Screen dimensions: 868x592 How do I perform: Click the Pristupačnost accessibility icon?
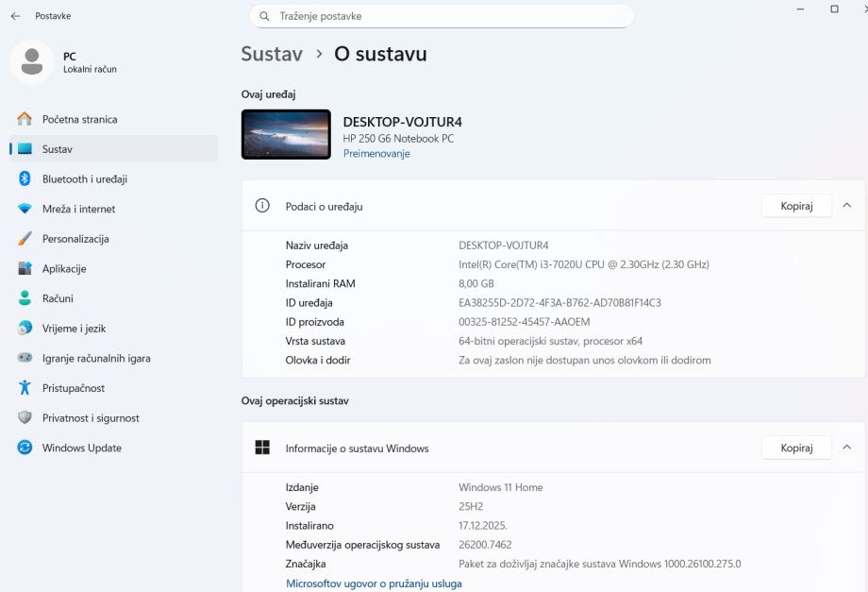pos(25,388)
